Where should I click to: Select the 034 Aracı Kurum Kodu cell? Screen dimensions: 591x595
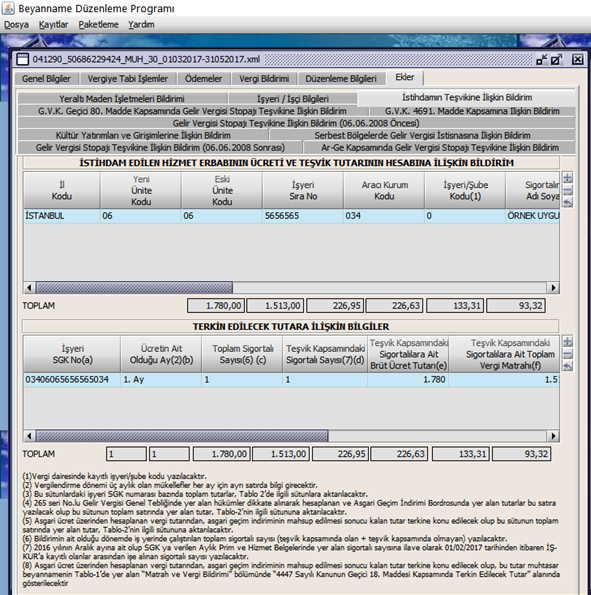click(384, 216)
